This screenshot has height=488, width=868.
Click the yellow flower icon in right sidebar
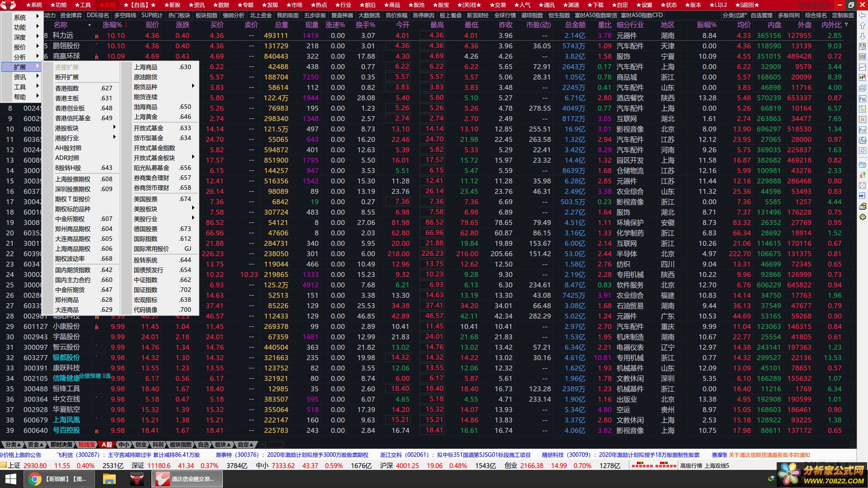[863, 216]
